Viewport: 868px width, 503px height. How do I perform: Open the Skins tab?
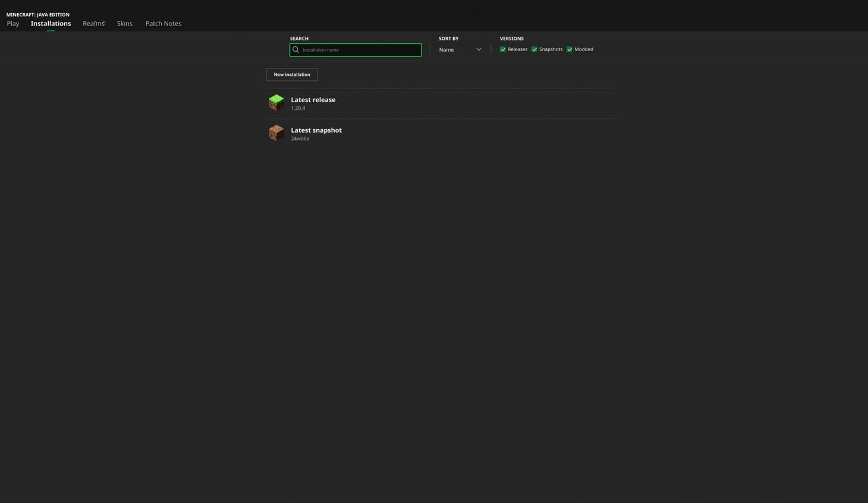pyautogui.click(x=124, y=23)
